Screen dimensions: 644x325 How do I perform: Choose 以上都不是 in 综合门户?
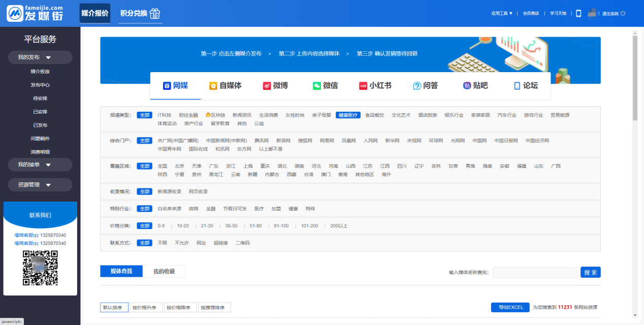click(x=271, y=149)
